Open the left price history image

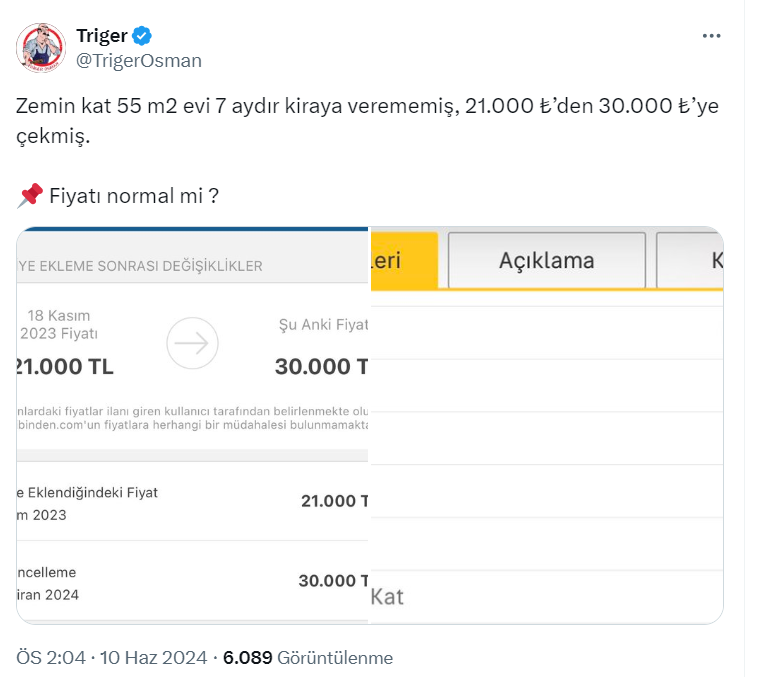pyautogui.click(x=192, y=425)
